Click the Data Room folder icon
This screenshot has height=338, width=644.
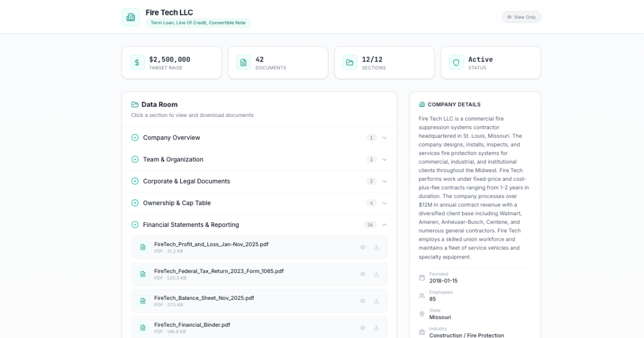134,104
